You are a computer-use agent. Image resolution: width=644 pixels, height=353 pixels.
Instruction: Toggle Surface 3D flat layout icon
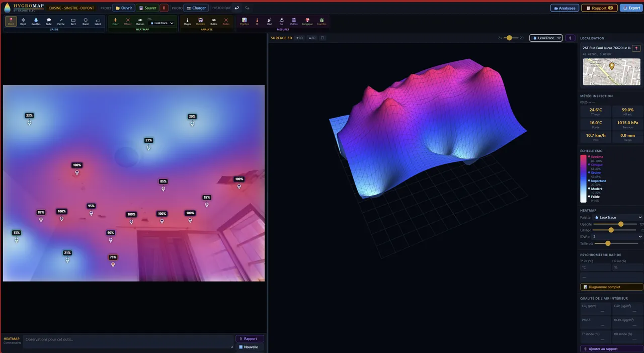click(323, 38)
